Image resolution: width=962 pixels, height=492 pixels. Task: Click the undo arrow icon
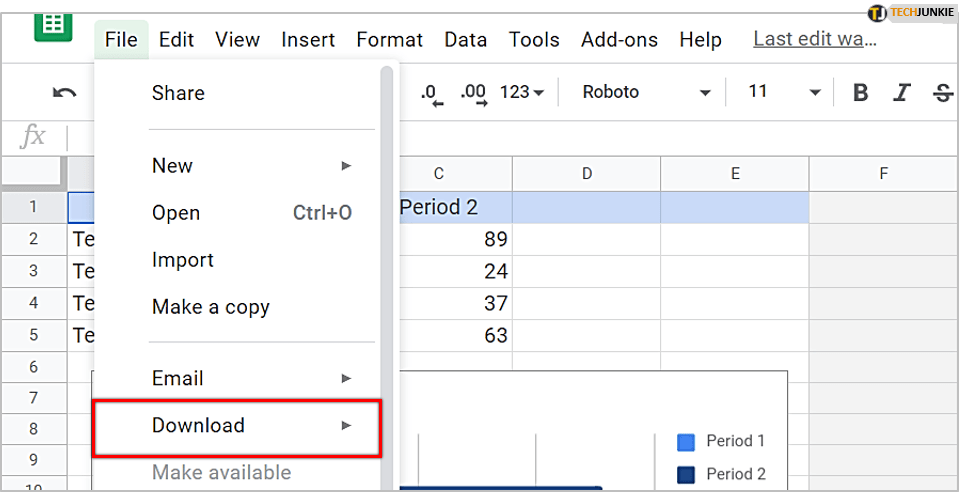65,93
